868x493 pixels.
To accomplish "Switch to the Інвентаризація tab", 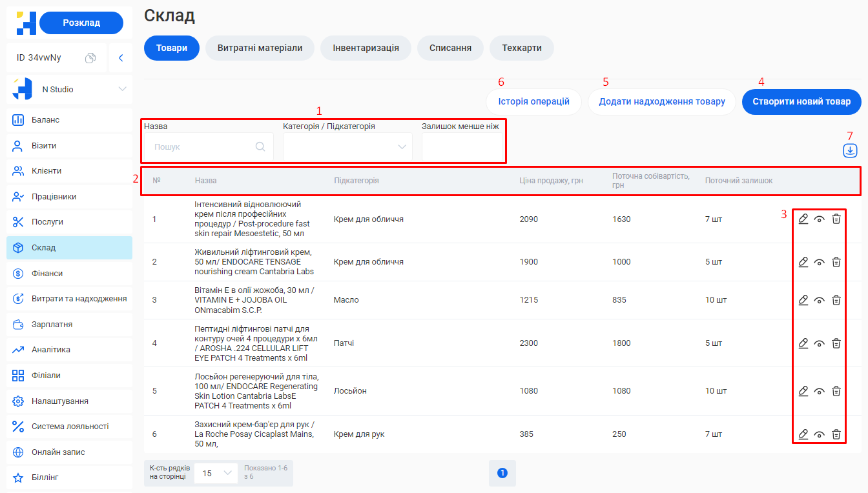I will click(x=366, y=48).
